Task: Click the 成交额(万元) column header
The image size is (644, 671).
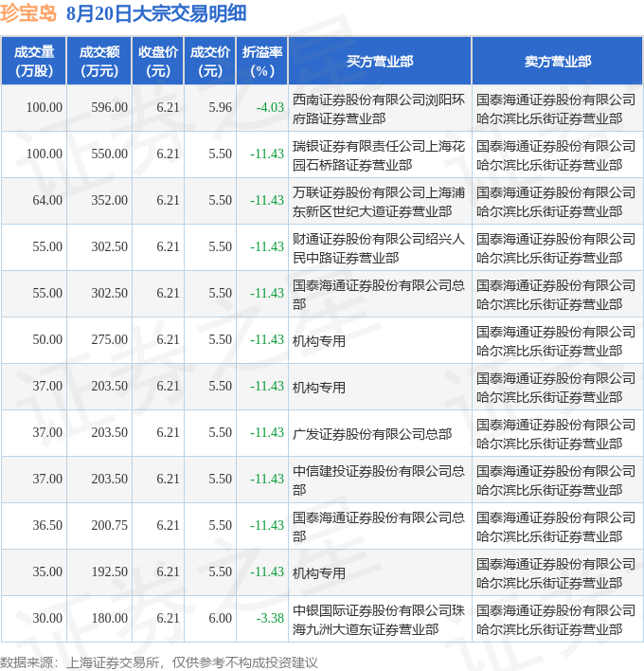Action: (99, 61)
